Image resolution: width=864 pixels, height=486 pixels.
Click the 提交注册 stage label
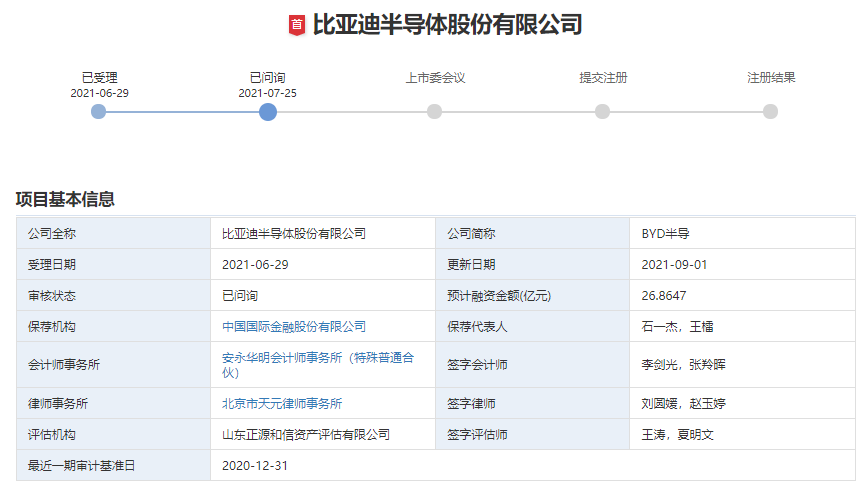tap(603, 78)
